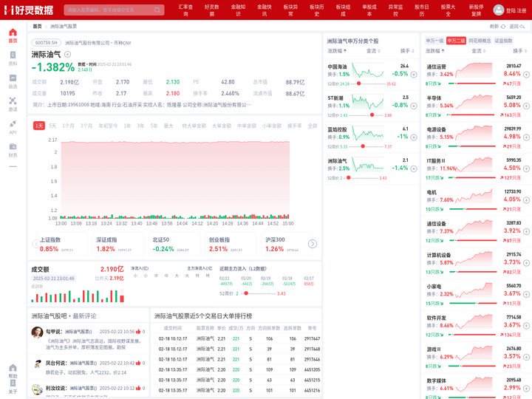Sort peer stocks by 金流

click(x=373, y=51)
